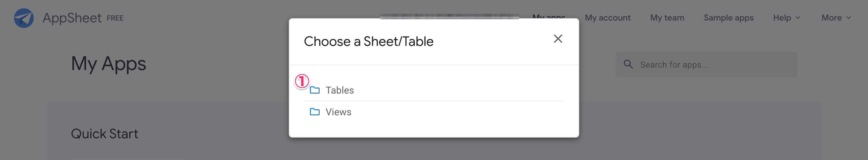Click the Quick Start heading
This screenshot has height=160, width=868.
[x=104, y=134]
